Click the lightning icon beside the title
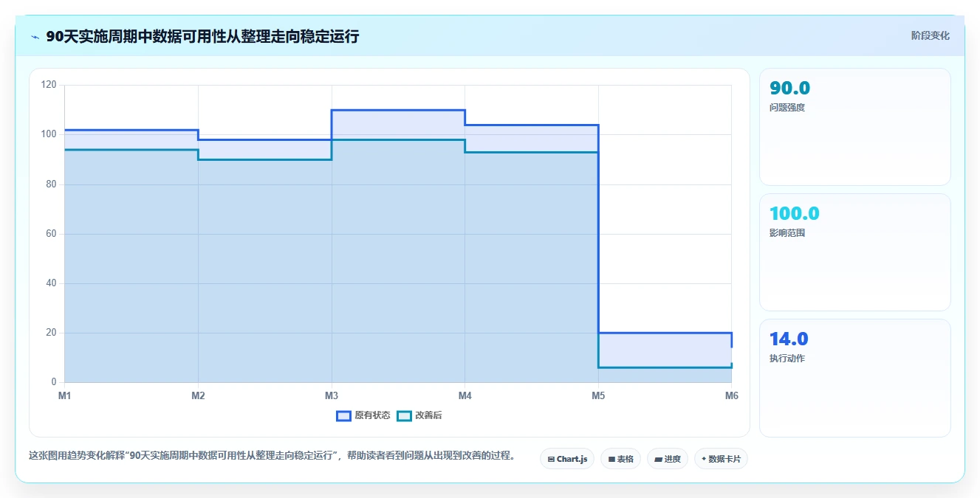This screenshot has height=498, width=980. click(35, 36)
